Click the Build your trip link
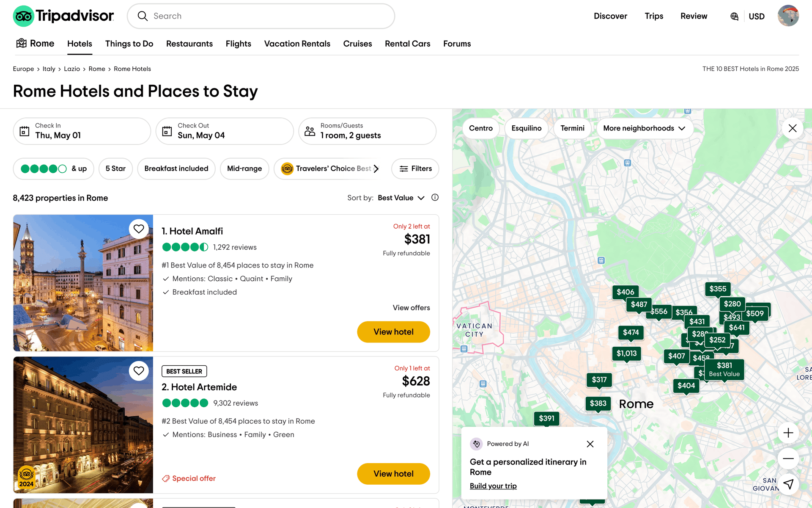The width and height of the screenshot is (812, 508). pyautogui.click(x=493, y=486)
